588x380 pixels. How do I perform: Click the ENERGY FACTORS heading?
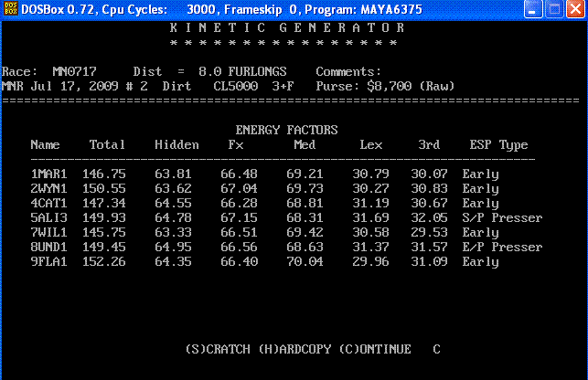pos(286,130)
